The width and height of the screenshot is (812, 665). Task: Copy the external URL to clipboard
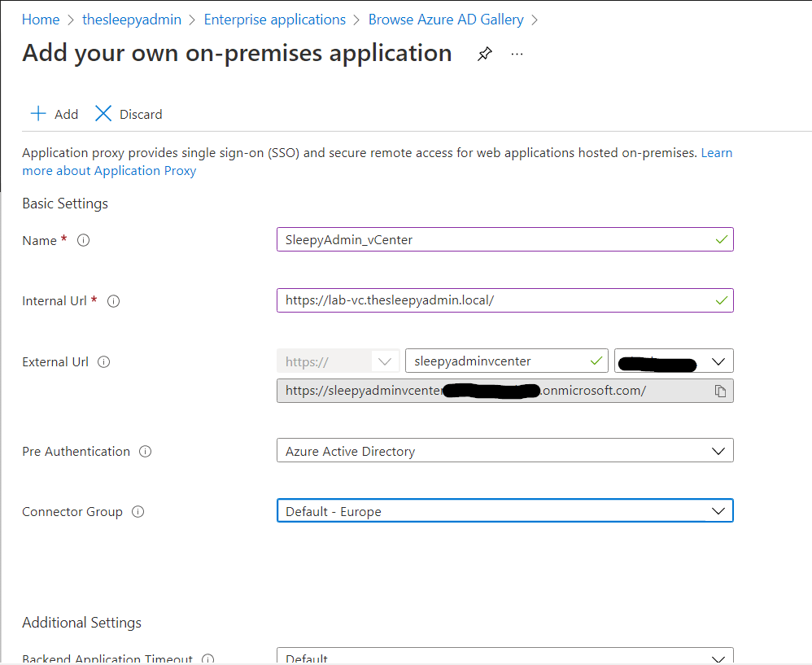(720, 391)
